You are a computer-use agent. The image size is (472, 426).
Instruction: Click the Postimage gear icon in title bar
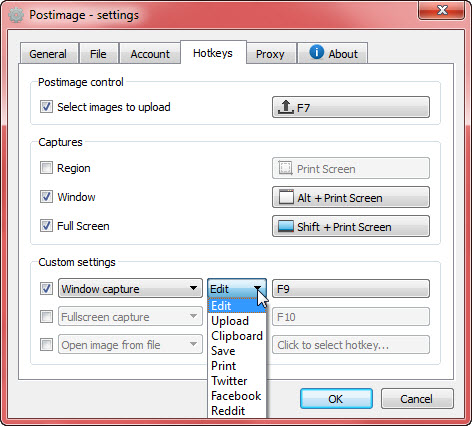[16, 15]
